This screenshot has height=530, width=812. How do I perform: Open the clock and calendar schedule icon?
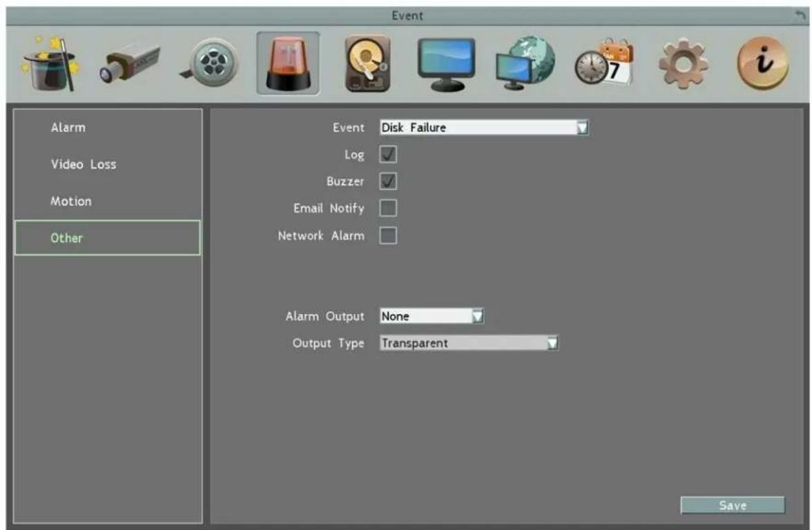click(x=604, y=63)
